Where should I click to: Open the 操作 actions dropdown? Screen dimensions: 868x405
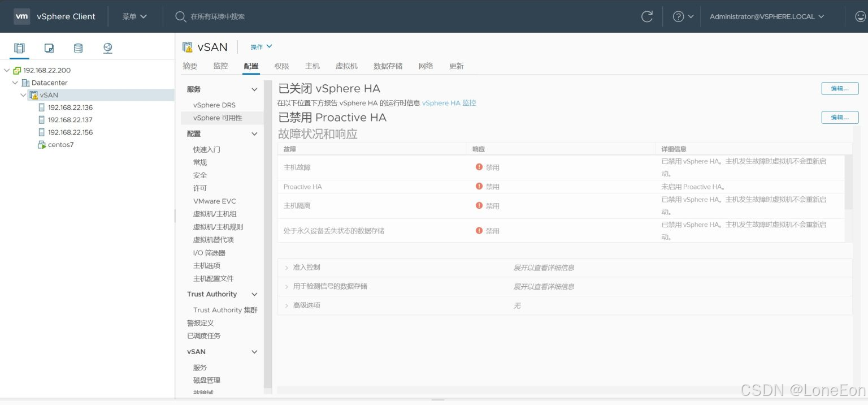[x=262, y=47]
